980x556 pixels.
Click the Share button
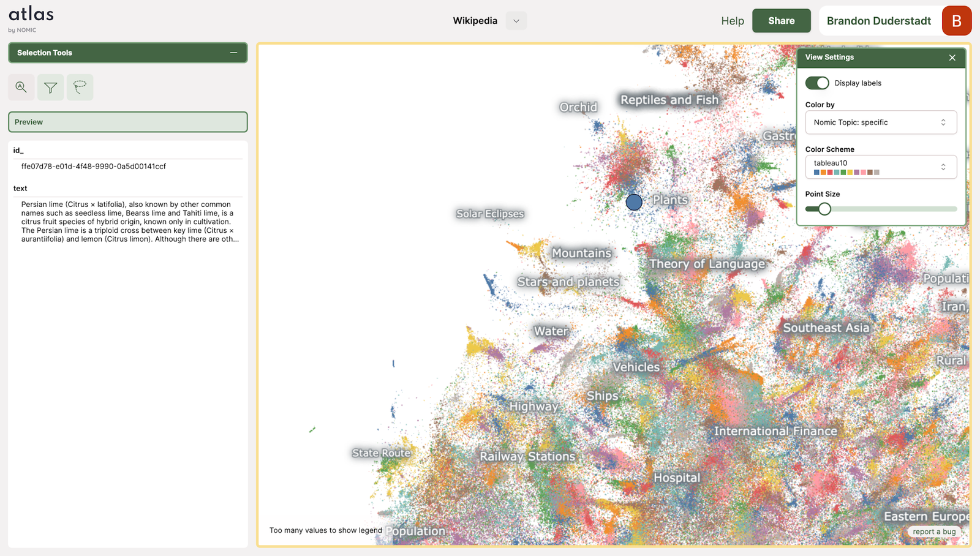[782, 21]
